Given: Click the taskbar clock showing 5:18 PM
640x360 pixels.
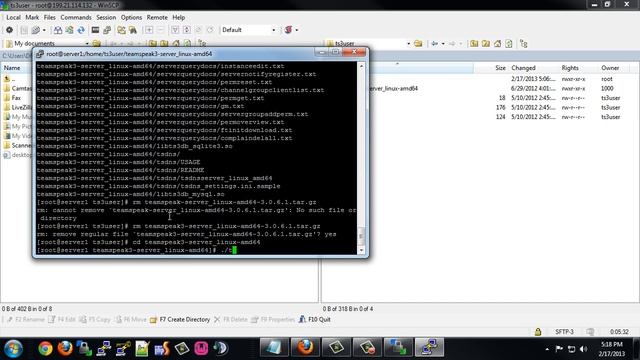Looking at the screenshot, I should tap(611, 349).
